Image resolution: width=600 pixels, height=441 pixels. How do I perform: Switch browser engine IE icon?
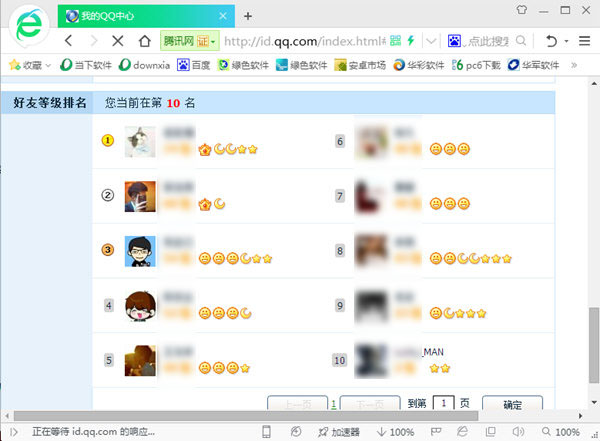462,431
